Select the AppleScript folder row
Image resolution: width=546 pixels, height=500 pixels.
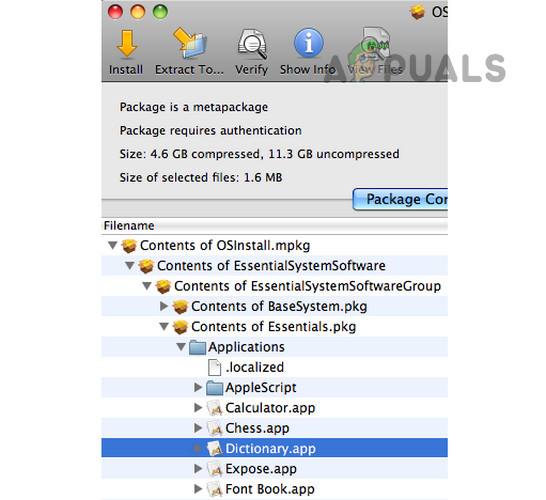[x=274, y=388]
